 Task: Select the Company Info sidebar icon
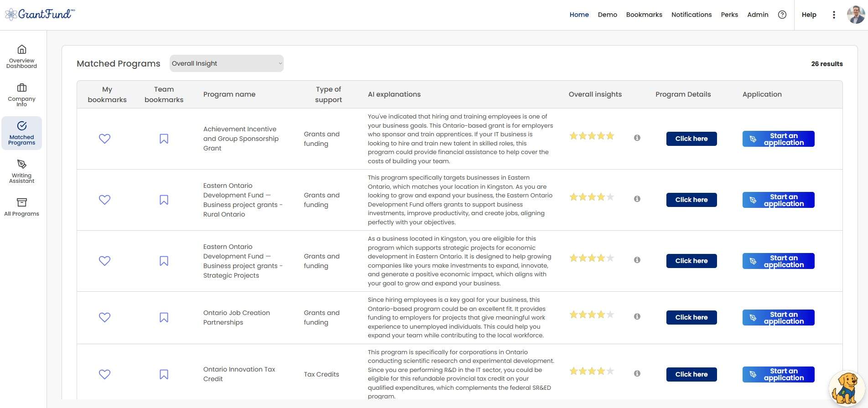pyautogui.click(x=21, y=94)
